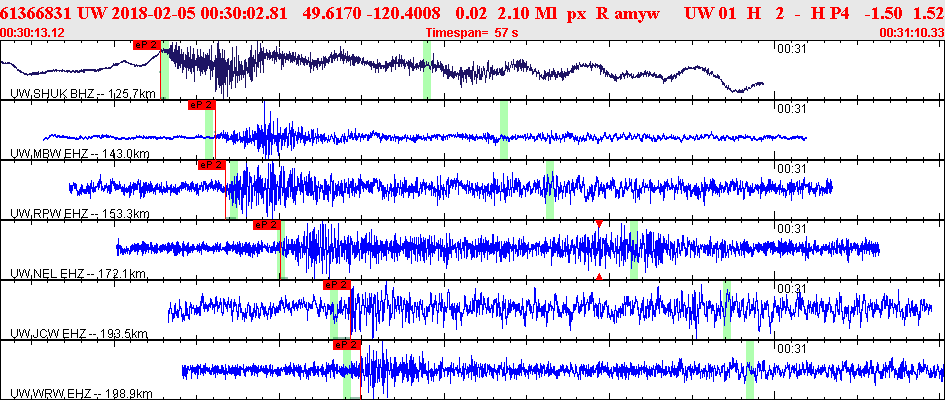
Task: Click the red triangle at bottom of NEL trace
Action: tap(599, 276)
